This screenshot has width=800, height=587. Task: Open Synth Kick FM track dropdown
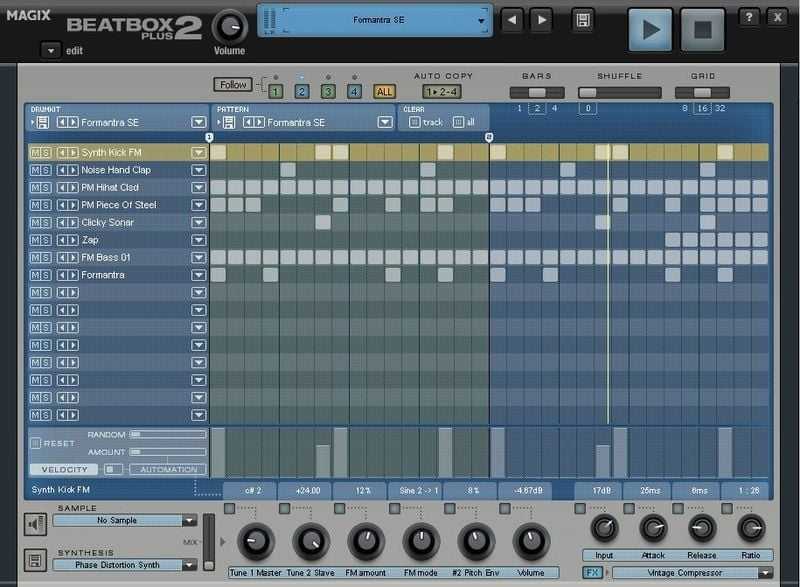pyautogui.click(x=198, y=152)
